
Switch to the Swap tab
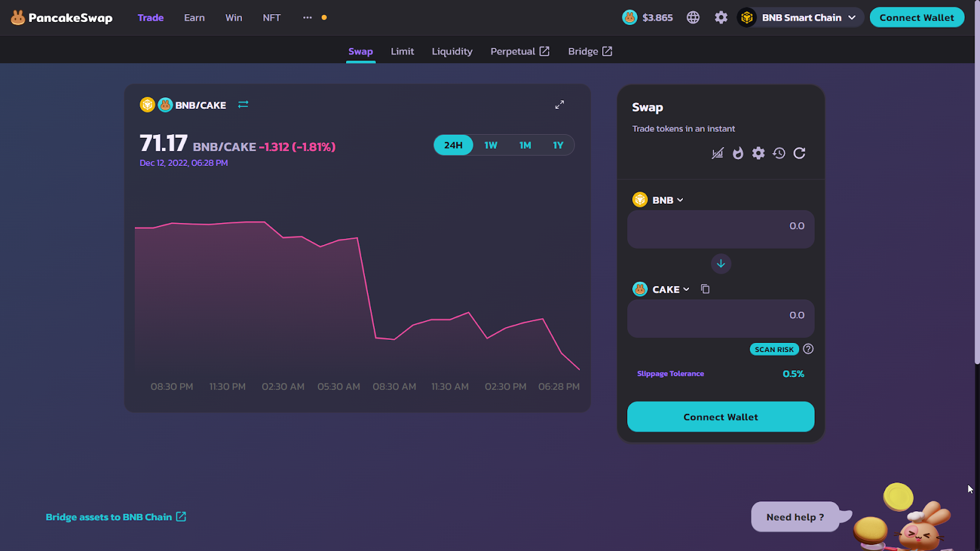361,51
